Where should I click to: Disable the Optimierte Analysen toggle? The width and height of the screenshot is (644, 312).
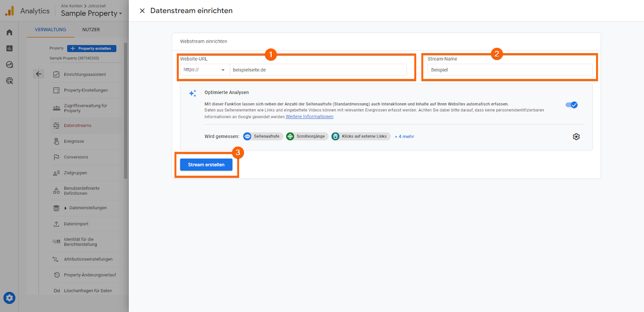[571, 105]
